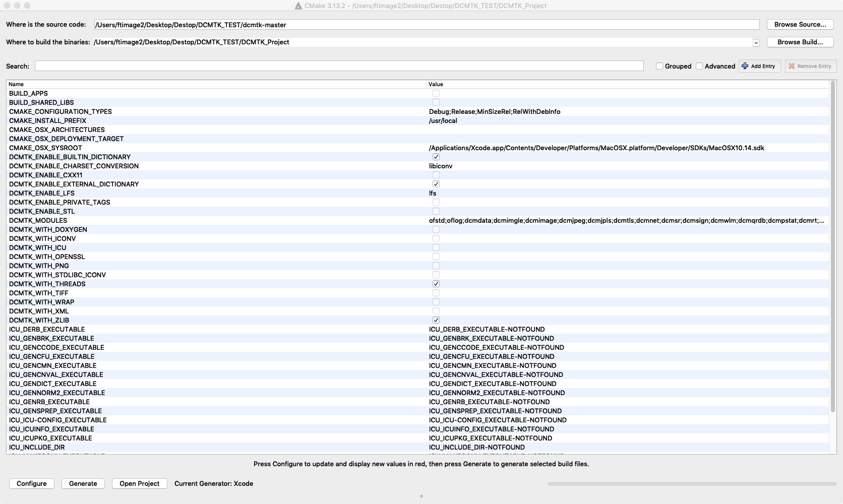The width and height of the screenshot is (843, 504).
Task: Select ICU_DERB_EXECUTABLE entry name
Action: pyautogui.click(x=47, y=329)
